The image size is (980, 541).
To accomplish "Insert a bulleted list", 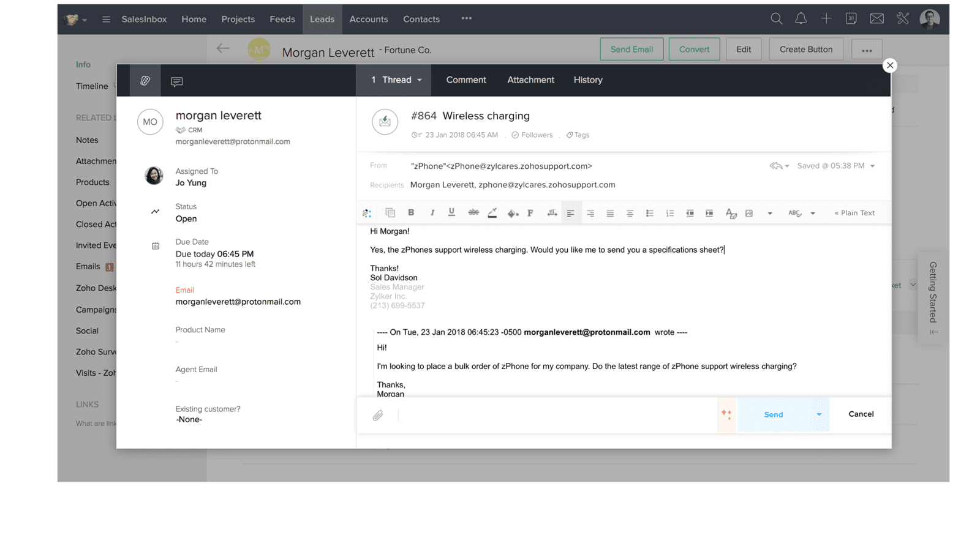I will (x=650, y=213).
